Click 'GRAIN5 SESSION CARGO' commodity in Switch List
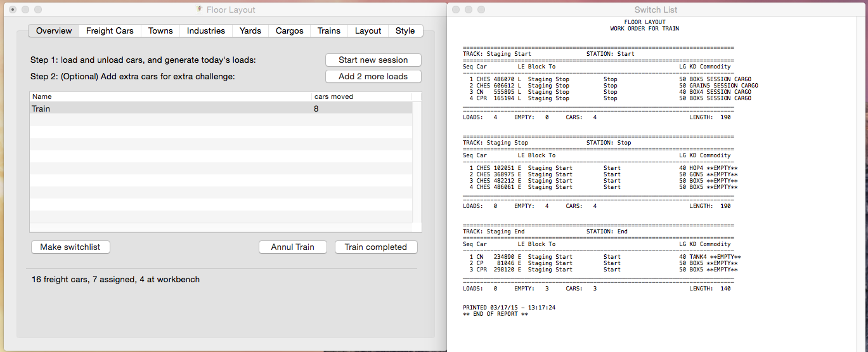Screen dimensions: 868x352 tap(723, 86)
